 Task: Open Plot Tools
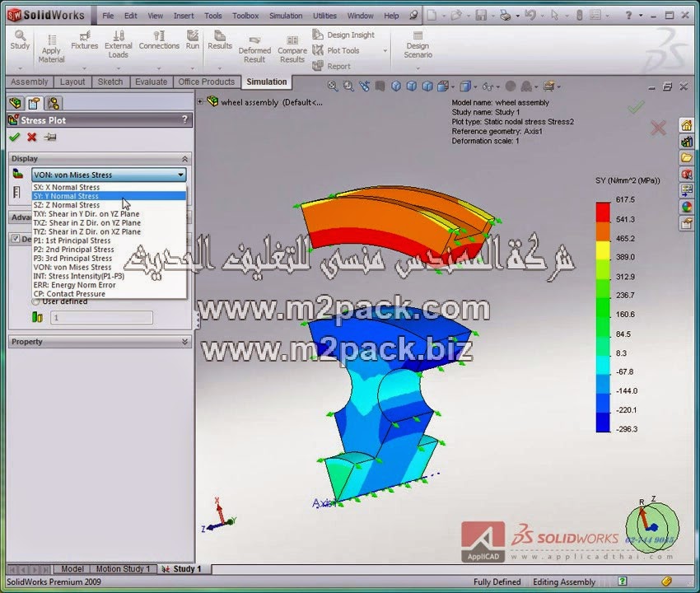[336, 50]
